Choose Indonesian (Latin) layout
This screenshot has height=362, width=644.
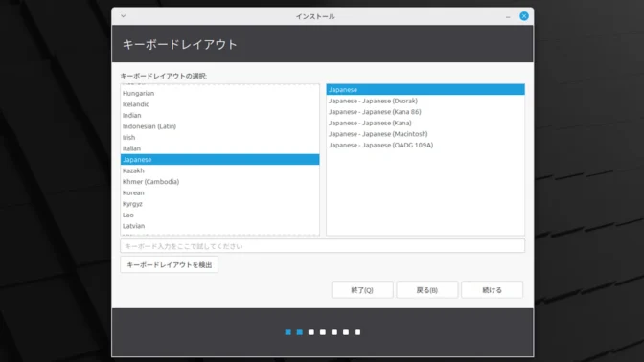(219, 126)
